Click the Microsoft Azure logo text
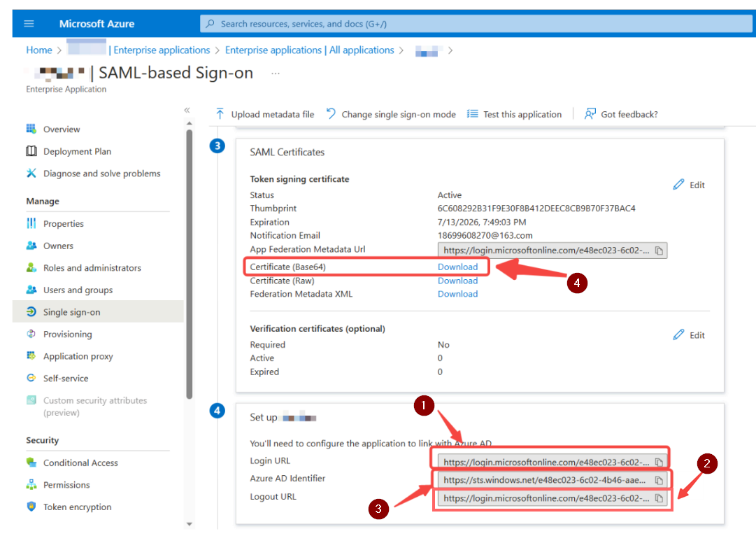Image resolution: width=756 pixels, height=536 pixels. [97, 24]
